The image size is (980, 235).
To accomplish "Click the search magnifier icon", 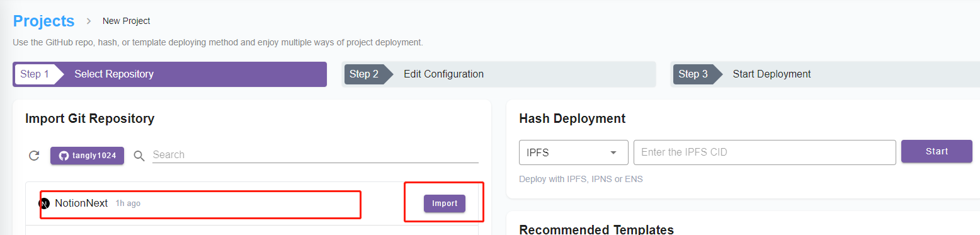I will 140,156.
